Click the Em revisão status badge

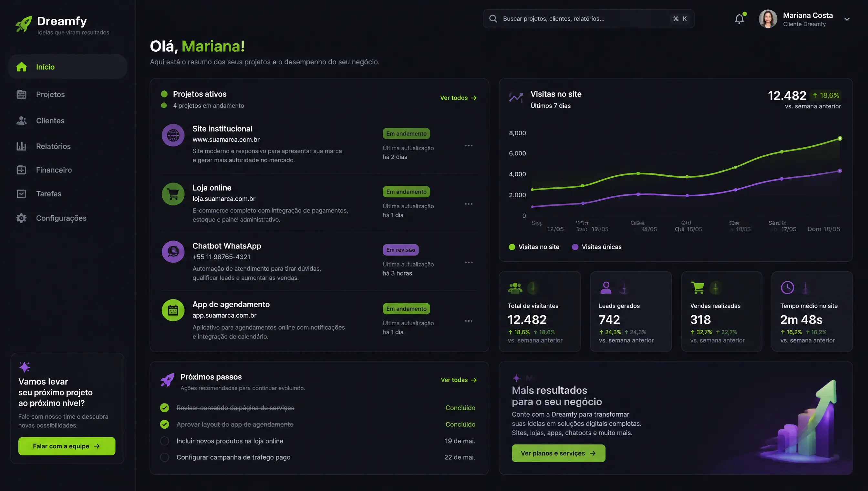(x=400, y=250)
